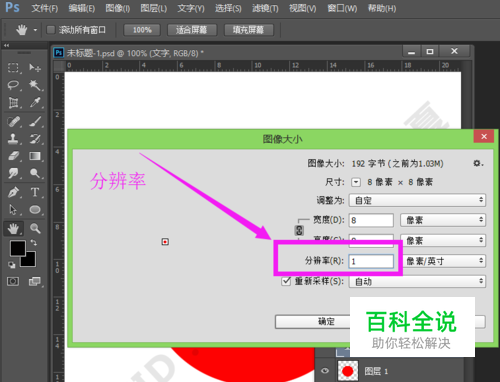Select the Healing Brush tool
The image size is (500, 382).
point(13,122)
